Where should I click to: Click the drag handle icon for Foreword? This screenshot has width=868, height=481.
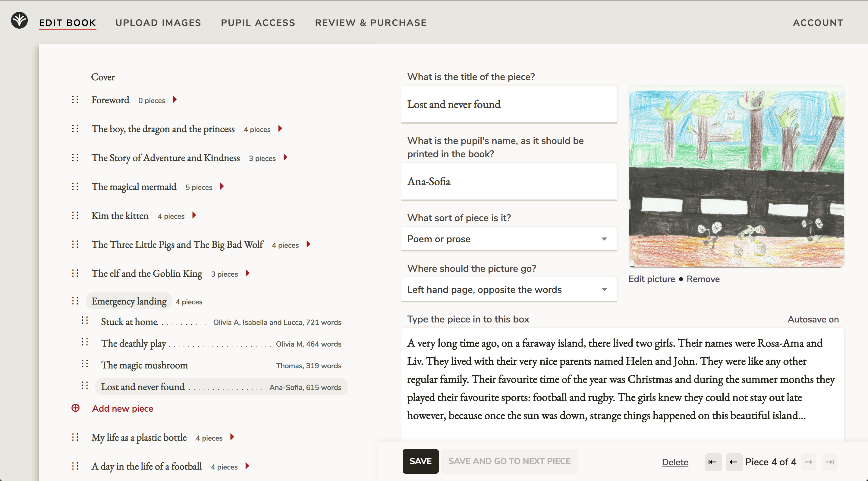tap(75, 99)
